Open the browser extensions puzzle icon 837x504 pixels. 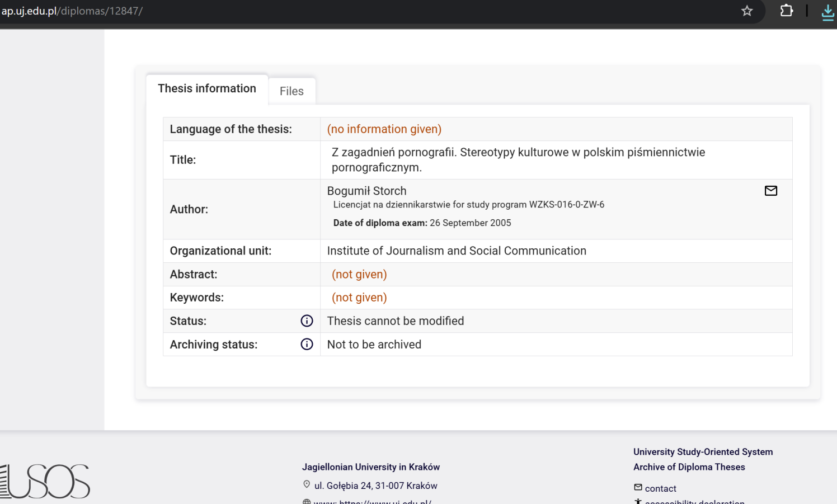pos(786,11)
